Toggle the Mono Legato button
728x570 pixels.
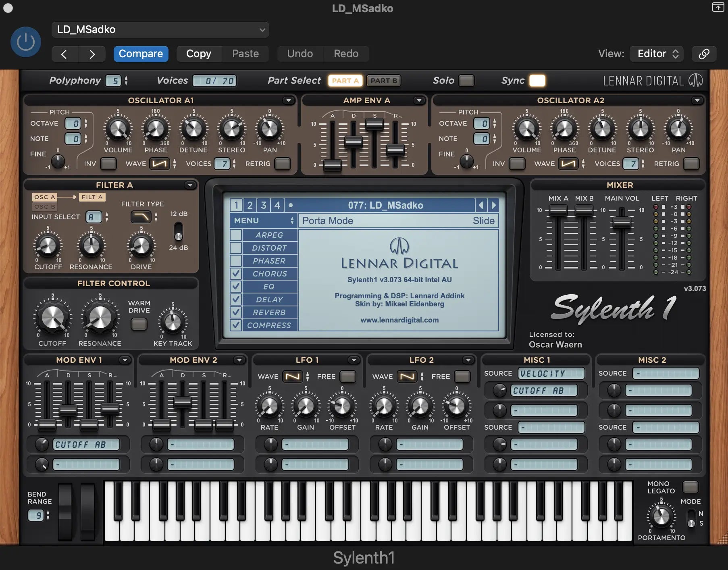690,487
